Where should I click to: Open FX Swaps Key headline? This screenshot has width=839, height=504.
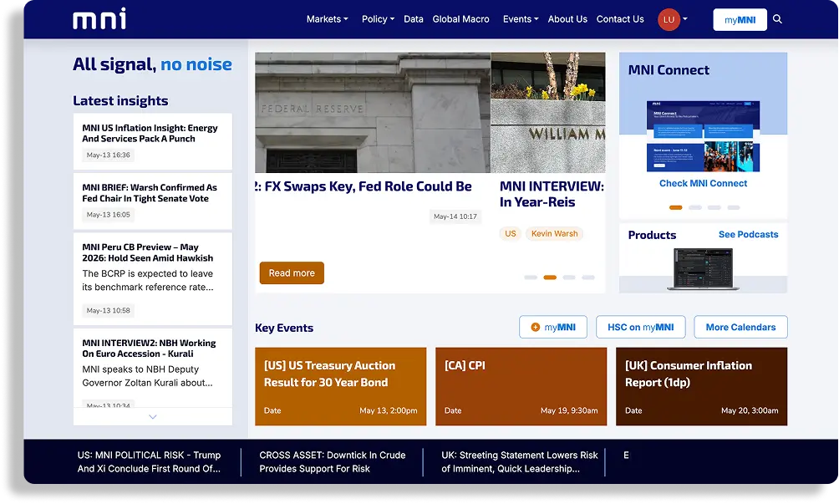(x=364, y=186)
